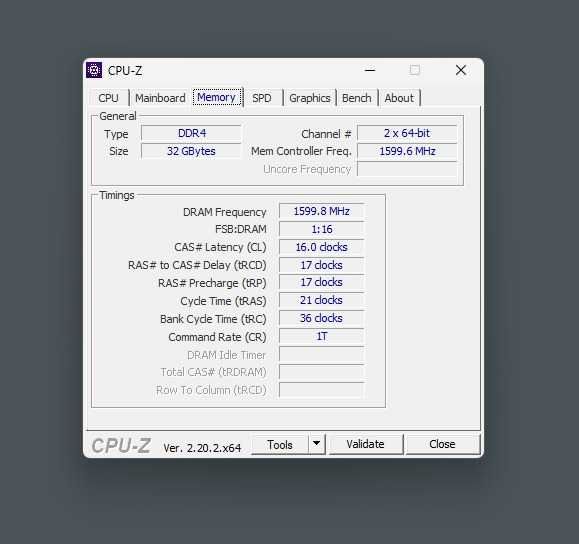Screen dimensions: 579x544
Task: Click the 16.0 clocks CAS Latency value
Action: 322,247
